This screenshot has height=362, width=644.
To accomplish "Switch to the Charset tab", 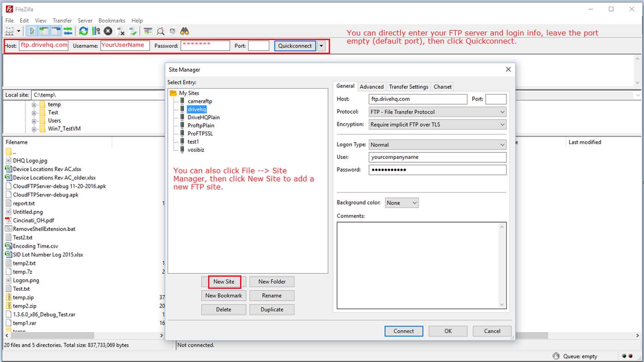I will pyautogui.click(x=443, y=86).
